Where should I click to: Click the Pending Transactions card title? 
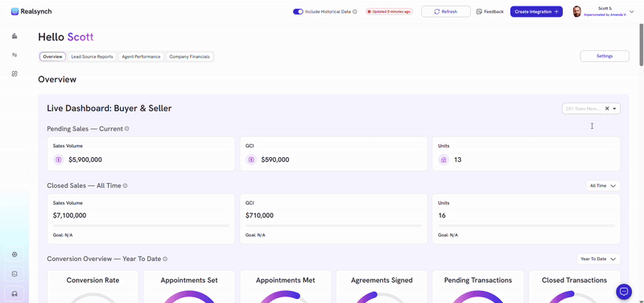pyautogui.click(x=478, y=280)
